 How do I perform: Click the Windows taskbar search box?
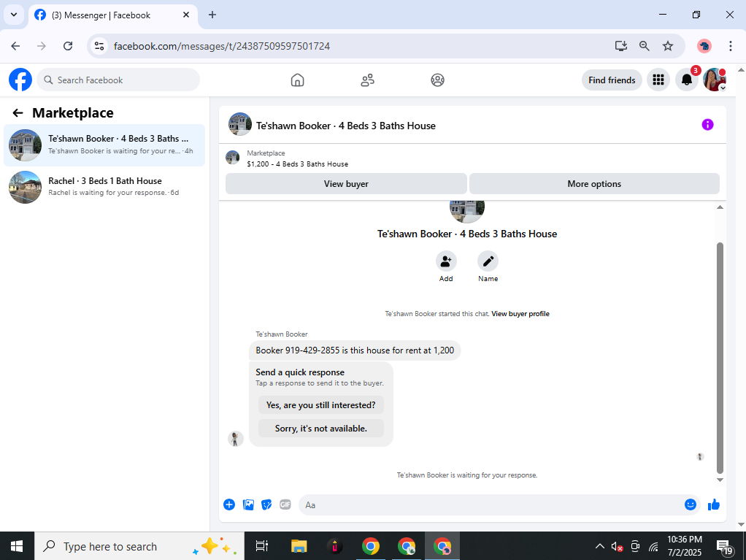point(139,546)
